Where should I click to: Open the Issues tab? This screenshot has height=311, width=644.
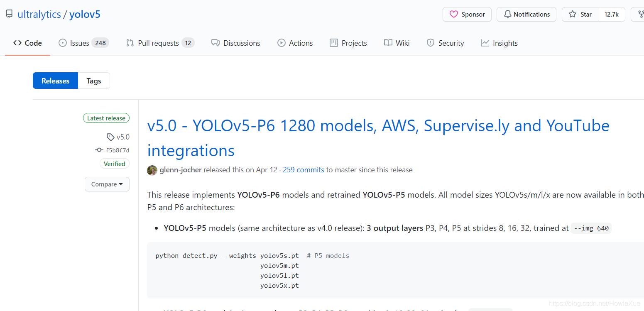(x=83, y=43)
